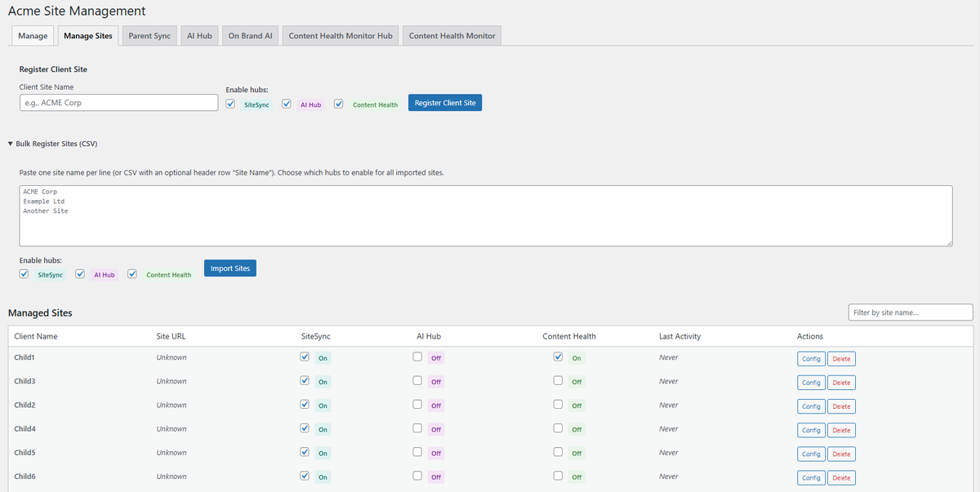Enable Content Health for Child2

(x=558, y=404)
